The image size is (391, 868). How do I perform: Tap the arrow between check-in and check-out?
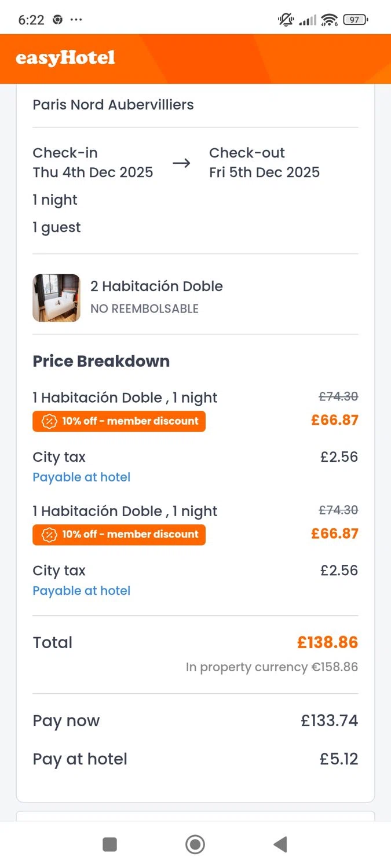coord(181,163)
